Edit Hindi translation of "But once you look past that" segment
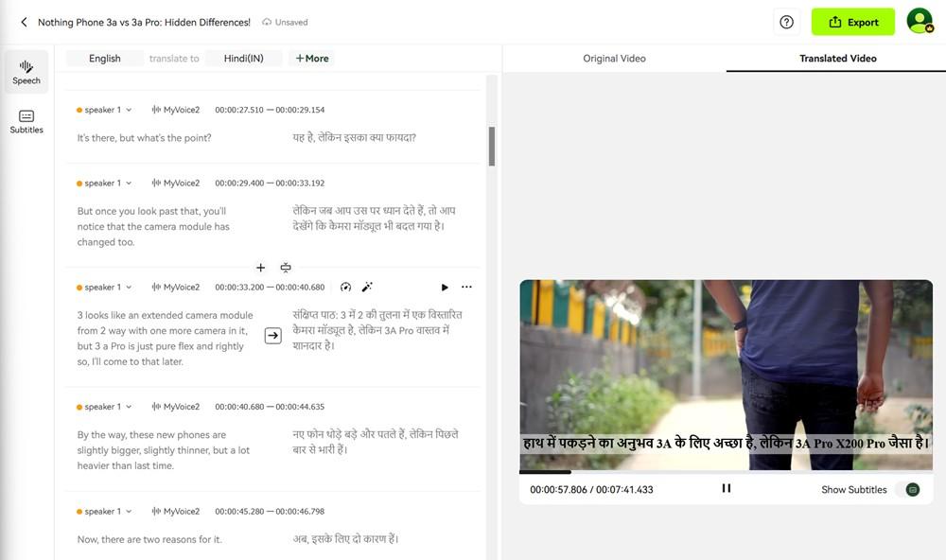 (x=374, y=218)
